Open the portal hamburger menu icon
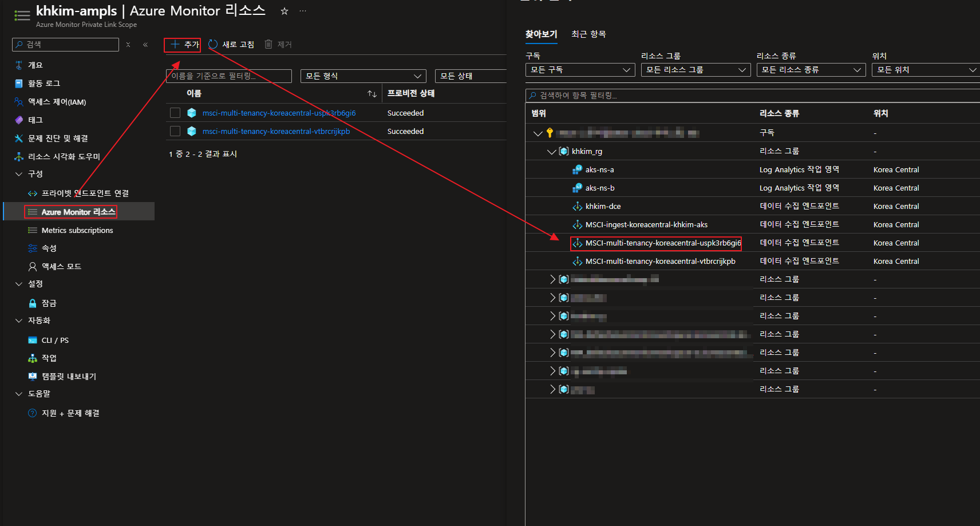 [x=22, y=15]
